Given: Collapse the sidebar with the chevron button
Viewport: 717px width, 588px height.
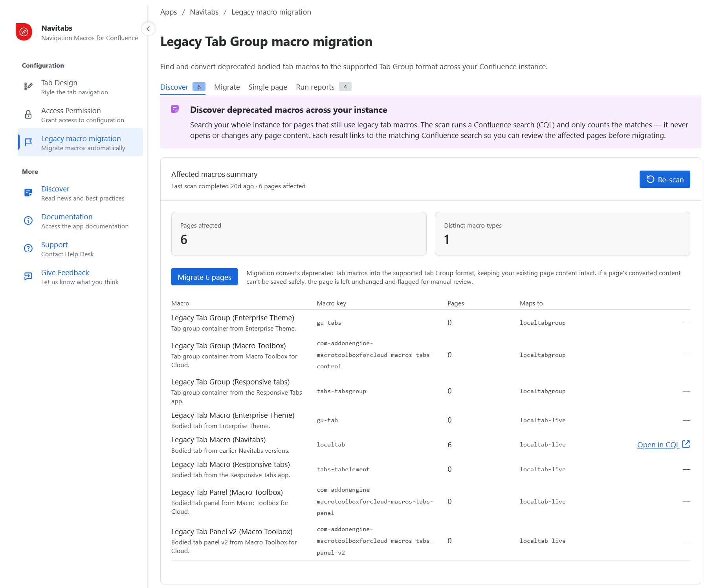Looking at the screenshot, I should [x=148, y=29].
